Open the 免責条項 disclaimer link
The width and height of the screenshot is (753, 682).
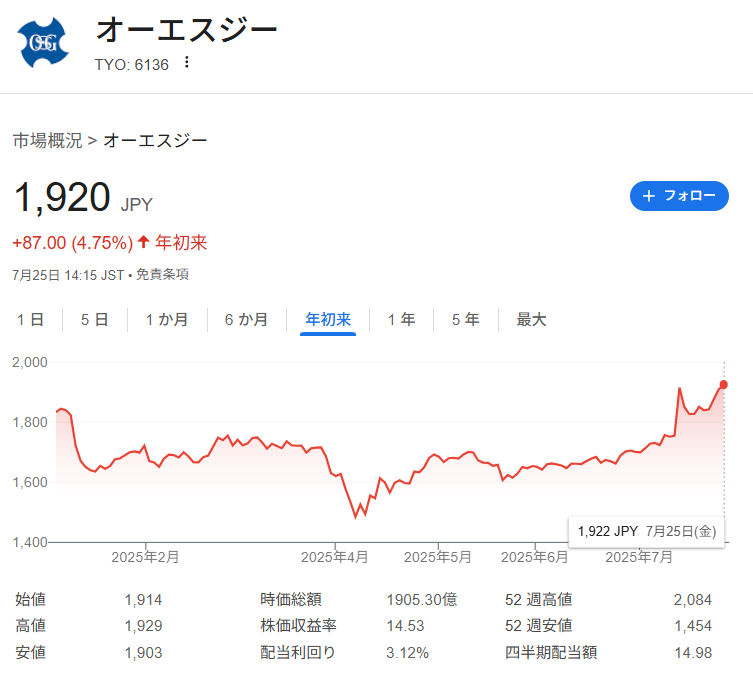(x=162, y=275)
